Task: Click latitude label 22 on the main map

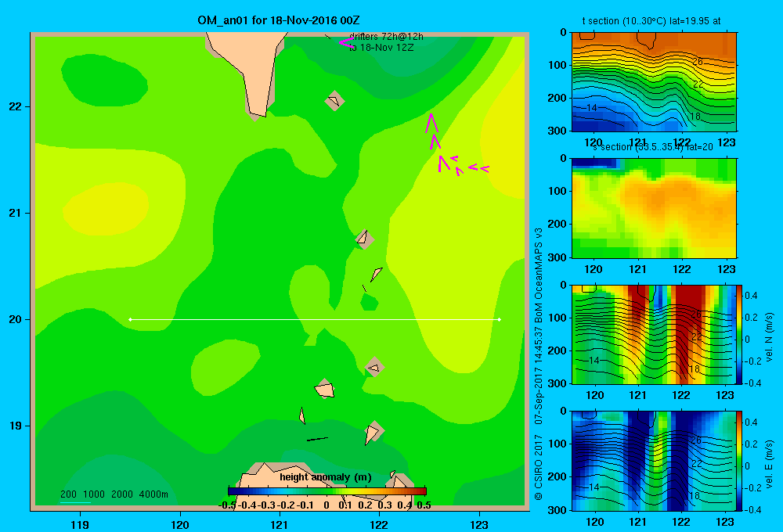Action: [16, 106]
